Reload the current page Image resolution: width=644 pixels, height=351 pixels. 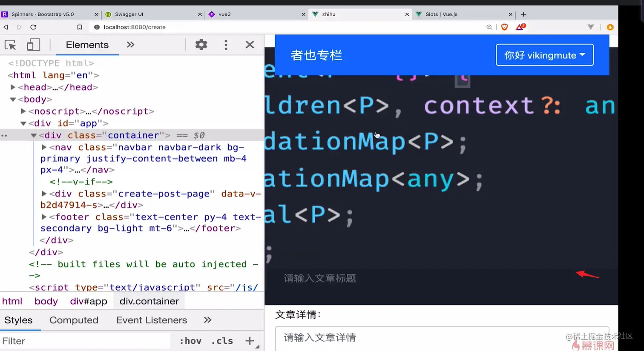point(33,27)
